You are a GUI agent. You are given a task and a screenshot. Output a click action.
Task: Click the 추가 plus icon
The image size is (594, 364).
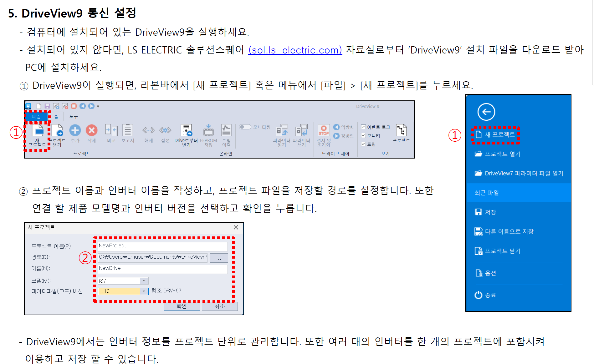(75, 130)
